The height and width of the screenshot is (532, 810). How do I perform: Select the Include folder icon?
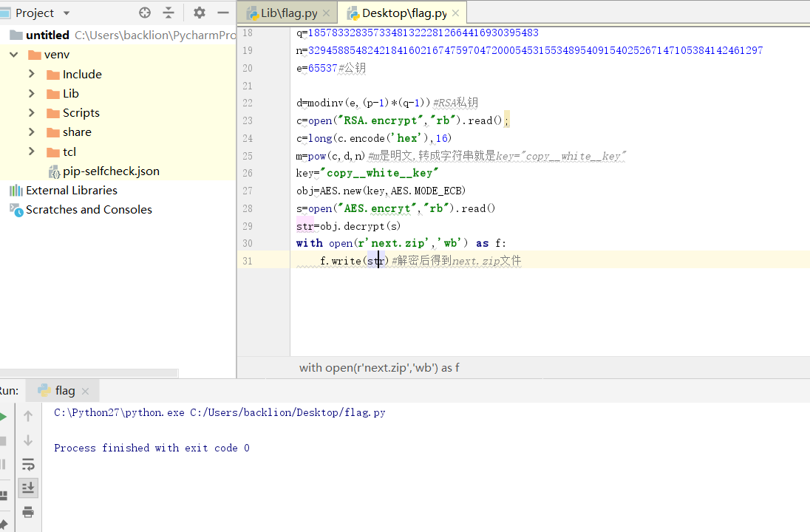point(53,75)
